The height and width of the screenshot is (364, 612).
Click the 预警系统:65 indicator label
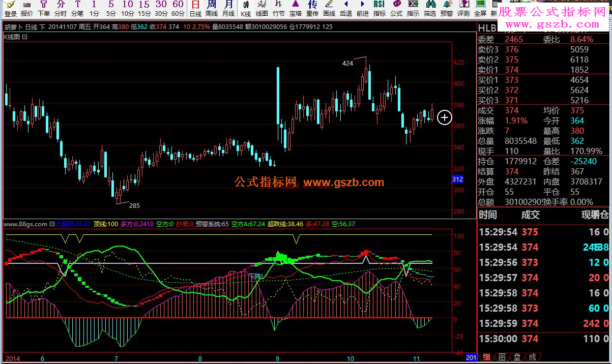(x=212, y=224)
